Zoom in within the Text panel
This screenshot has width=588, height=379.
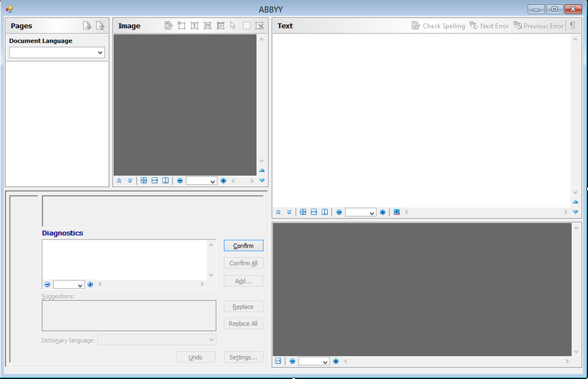pyautogui.click(x=382, y=212)
